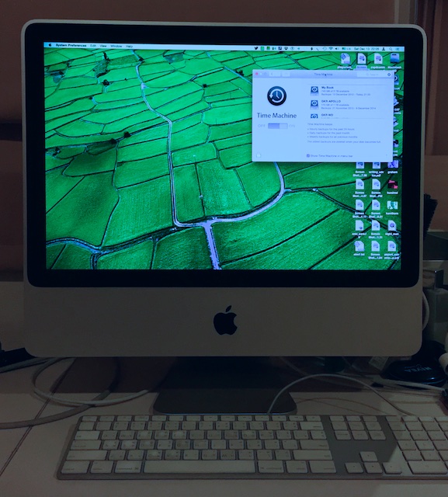This screenshot has width=448, height=497.
Task: Click the back arrow in preferences toolbar
Action: pos(272,75)
